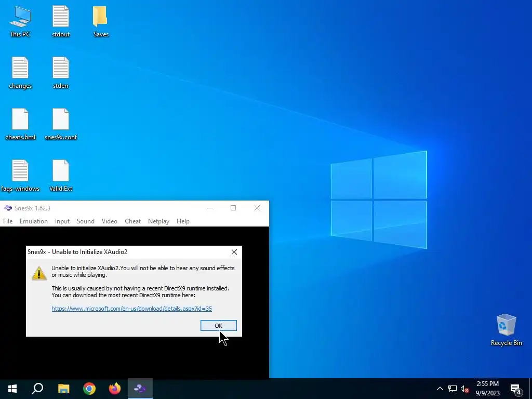Open the Recycle Bin
Image resolution: width=532 pixels, height=399 pixels.
coord(506,330)
